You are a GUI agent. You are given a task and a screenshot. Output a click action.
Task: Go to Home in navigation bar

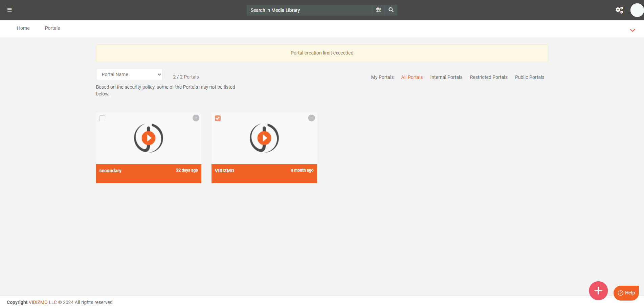[23, 28]
